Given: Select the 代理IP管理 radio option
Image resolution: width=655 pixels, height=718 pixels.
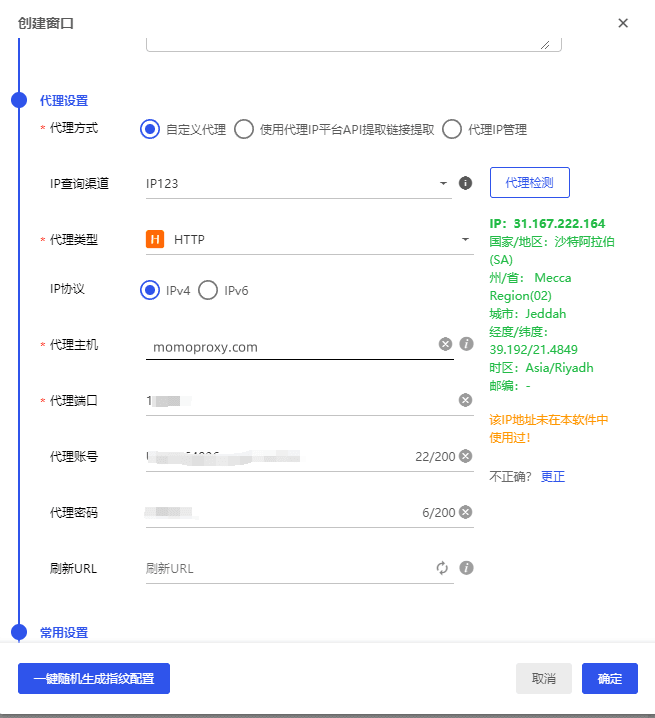Looking at the screenshot, I should tap(452, 129).
